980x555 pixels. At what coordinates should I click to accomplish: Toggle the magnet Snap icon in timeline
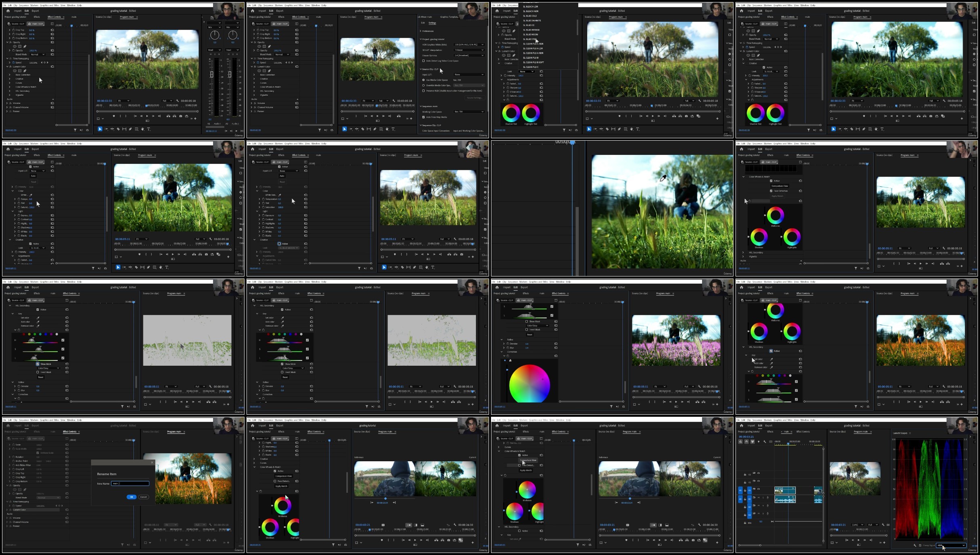[x=746, y=441]
